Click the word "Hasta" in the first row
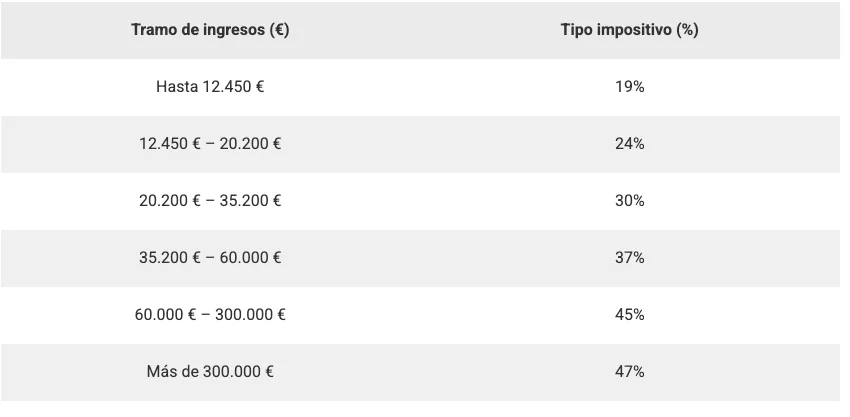This screenshot has width=850, height=417. pyautogui.click(x=175, y=87)
